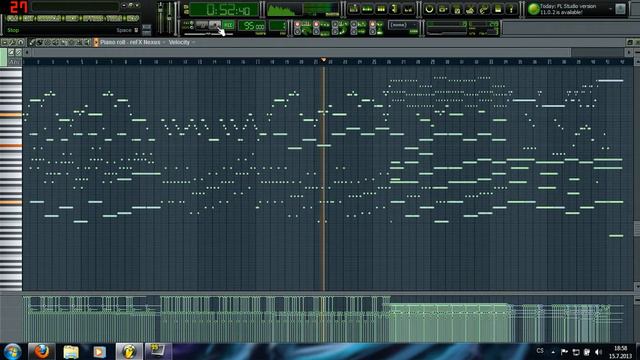
Task: Click the Save project icon
Action: 443,9
